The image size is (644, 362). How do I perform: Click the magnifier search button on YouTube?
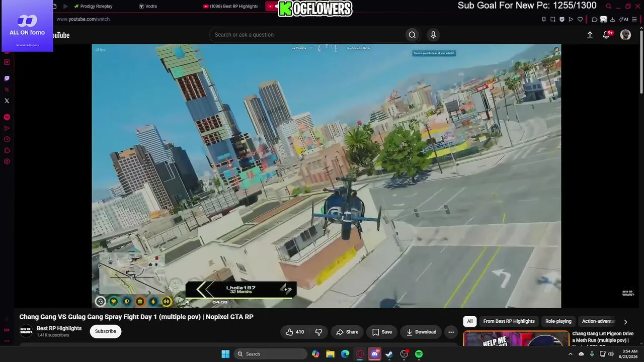click(412, 35)
